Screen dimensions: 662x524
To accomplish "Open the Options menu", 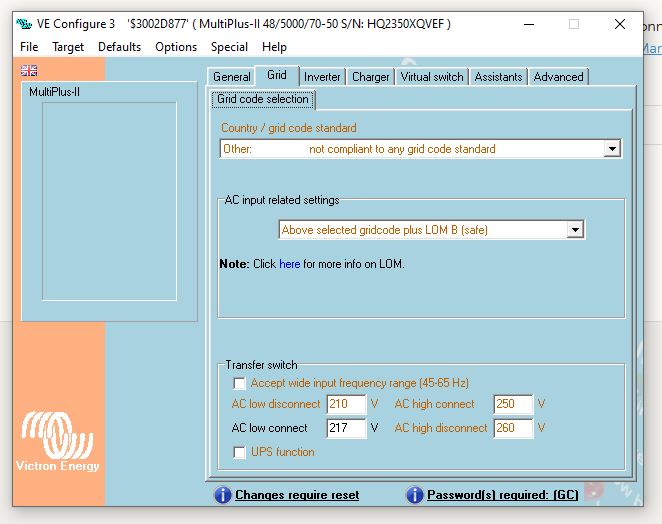I will click(x=176, y=47).
